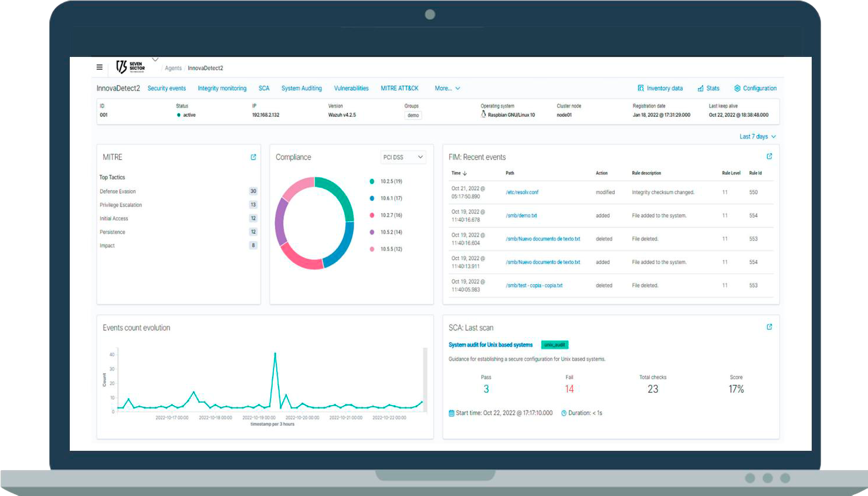This screenshot has height=496, width=868.
Task: Click the Defense Evasion count badge 30
Action: coord(253,191)
